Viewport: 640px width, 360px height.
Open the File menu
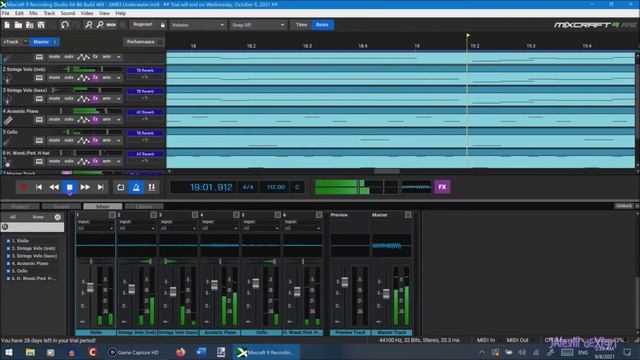[x=6, y=13]
